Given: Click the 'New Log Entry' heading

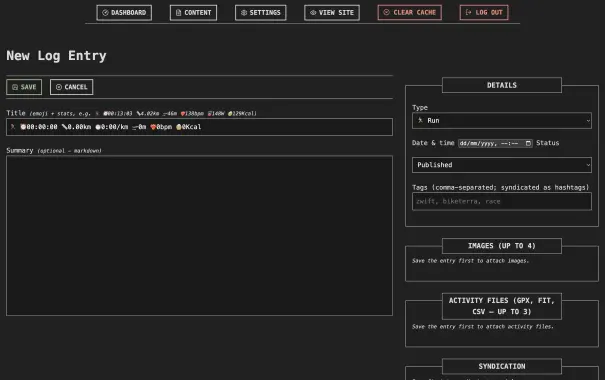Looking at the screenshot, I should click(x=56, y=56).
